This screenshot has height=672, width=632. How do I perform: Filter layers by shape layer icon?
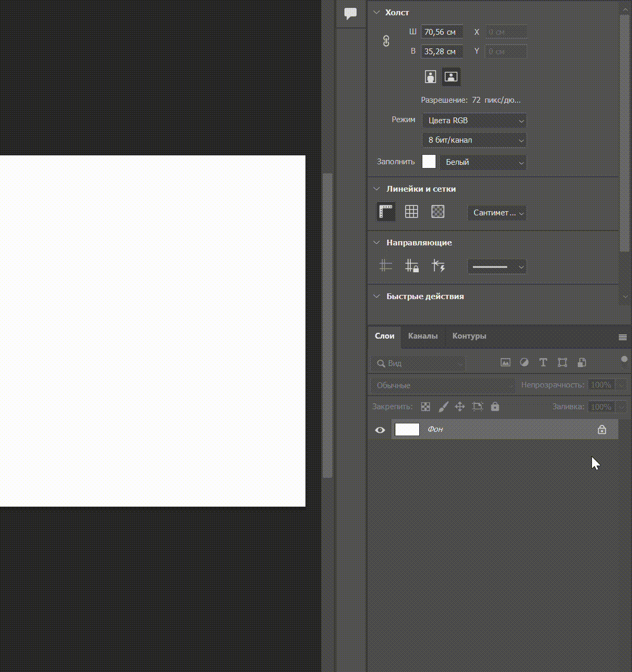click(x=562, y=362)
